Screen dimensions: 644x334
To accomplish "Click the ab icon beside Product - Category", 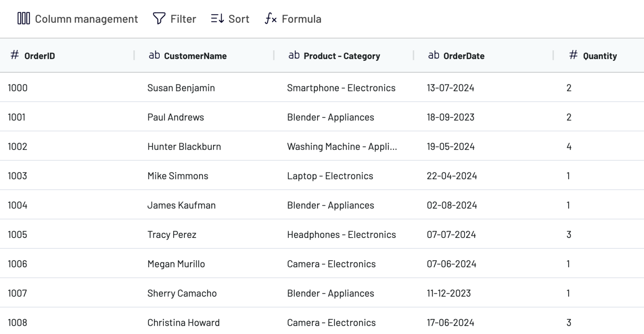I will click(x=293, y=55).
